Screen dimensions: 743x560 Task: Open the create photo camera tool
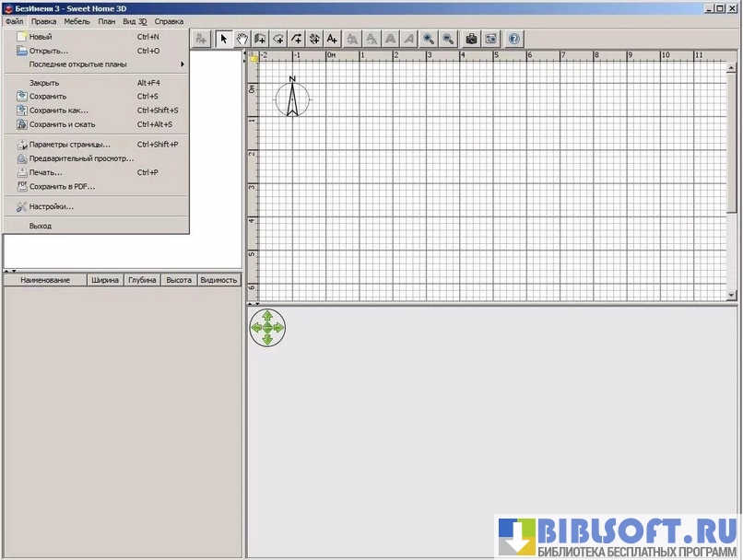[472, 39]
